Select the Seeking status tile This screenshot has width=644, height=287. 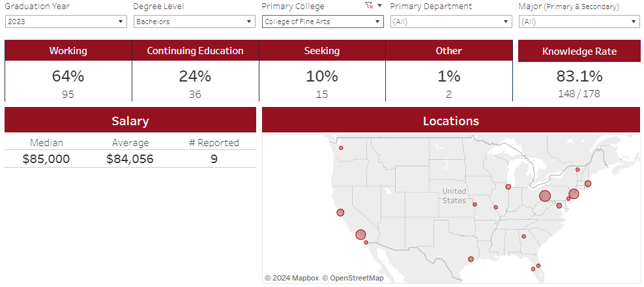[x=322, y=70]
